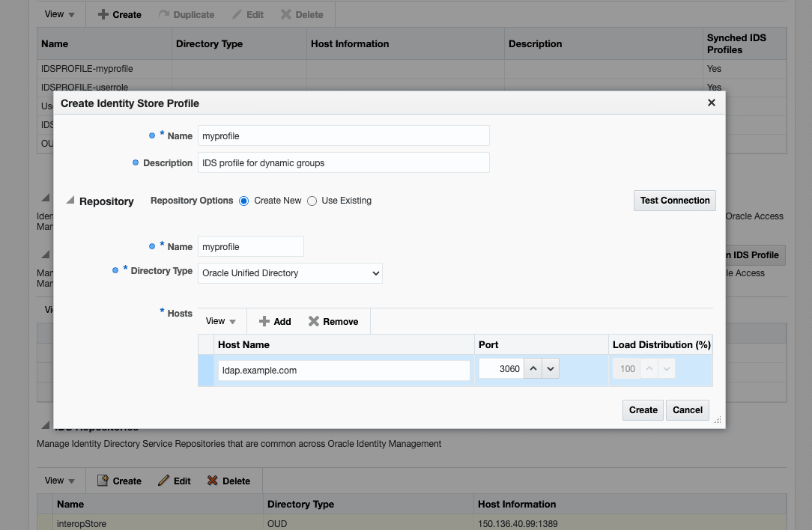Select the Use Existing repository option
This screenshot has height=530, width=812.
coord(312,201)
